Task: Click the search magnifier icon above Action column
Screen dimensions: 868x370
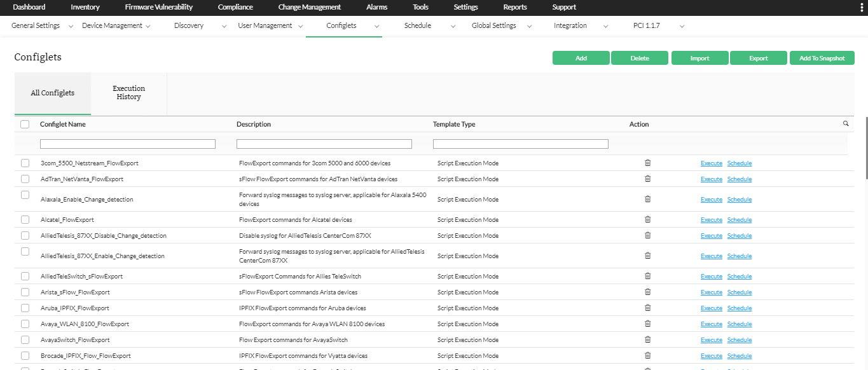Action: pos(845,123)
